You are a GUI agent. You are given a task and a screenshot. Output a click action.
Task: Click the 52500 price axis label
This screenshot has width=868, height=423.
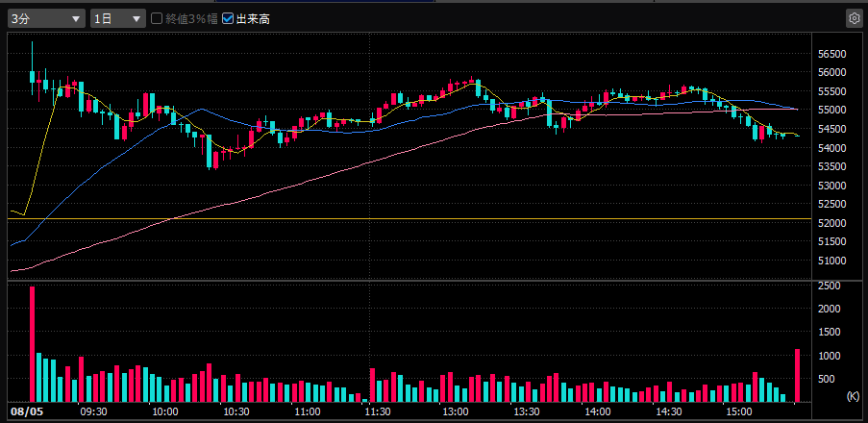pos(831,205)
